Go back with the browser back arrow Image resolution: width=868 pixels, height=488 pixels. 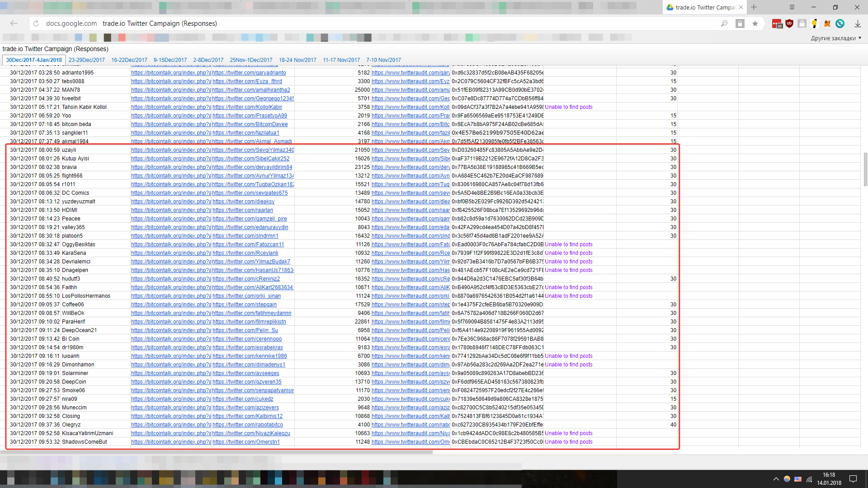click(x=14, y=23)
